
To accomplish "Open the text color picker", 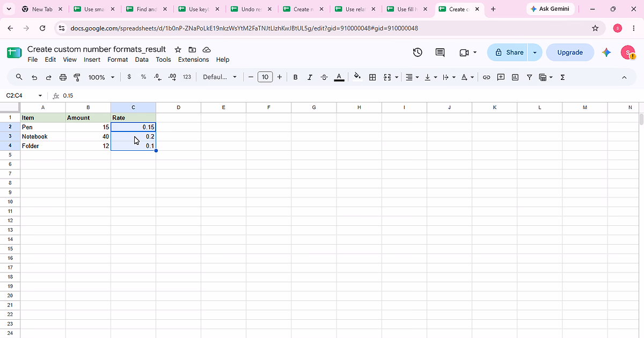I will click(339, 77).
